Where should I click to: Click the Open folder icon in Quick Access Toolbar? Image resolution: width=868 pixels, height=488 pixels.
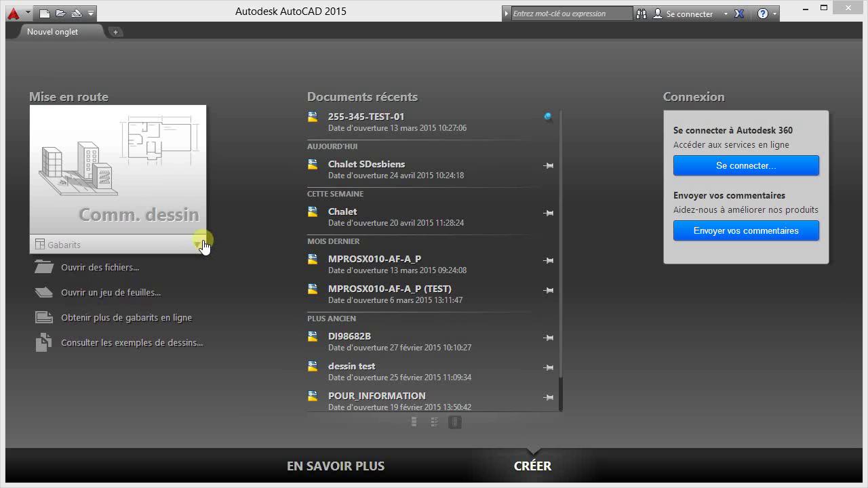click(x=60, y=13)
